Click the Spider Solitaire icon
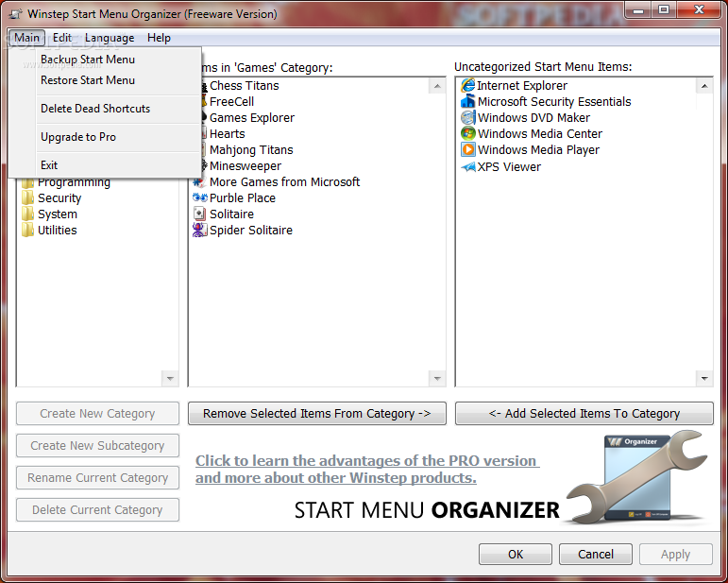The image size is (728, 583). [x=199, y=230]
